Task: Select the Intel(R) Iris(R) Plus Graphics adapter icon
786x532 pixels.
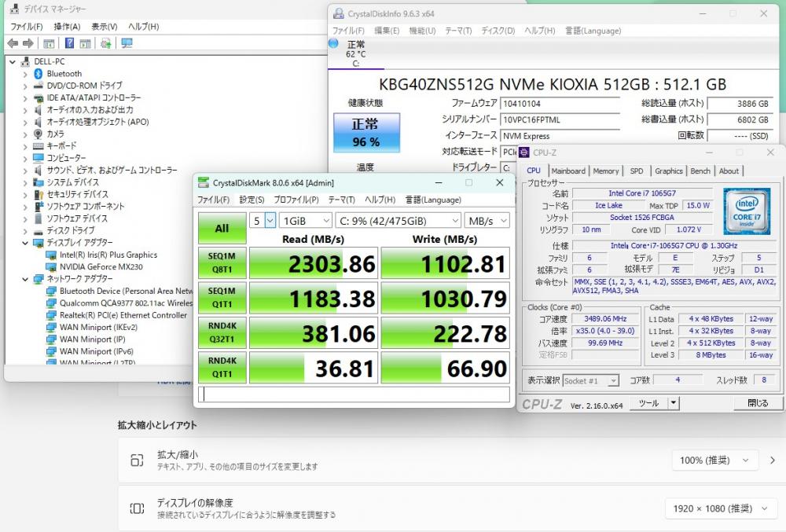Action: point(51,255)
